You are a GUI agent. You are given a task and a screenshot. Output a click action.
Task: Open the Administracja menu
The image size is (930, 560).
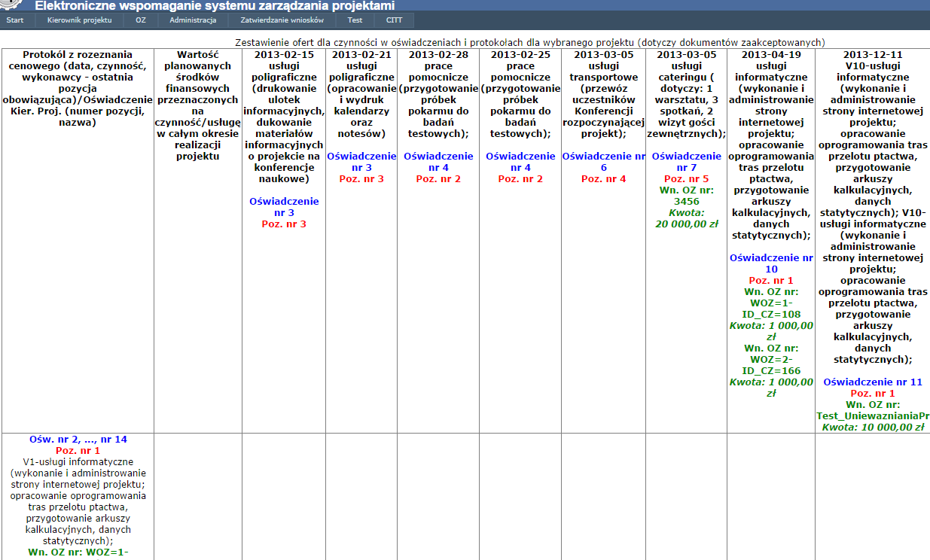pos(193,20)
